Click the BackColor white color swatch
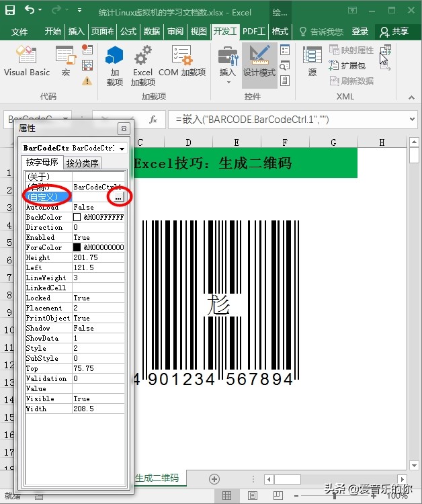The image size is (422, 504). pos(77,217)
